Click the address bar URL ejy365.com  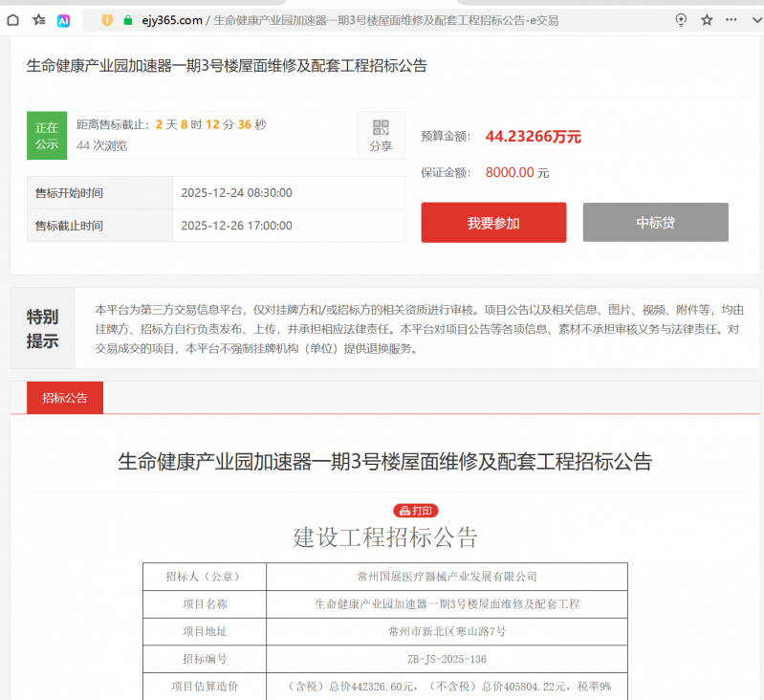pyautogui.click(x=173, y=20)
